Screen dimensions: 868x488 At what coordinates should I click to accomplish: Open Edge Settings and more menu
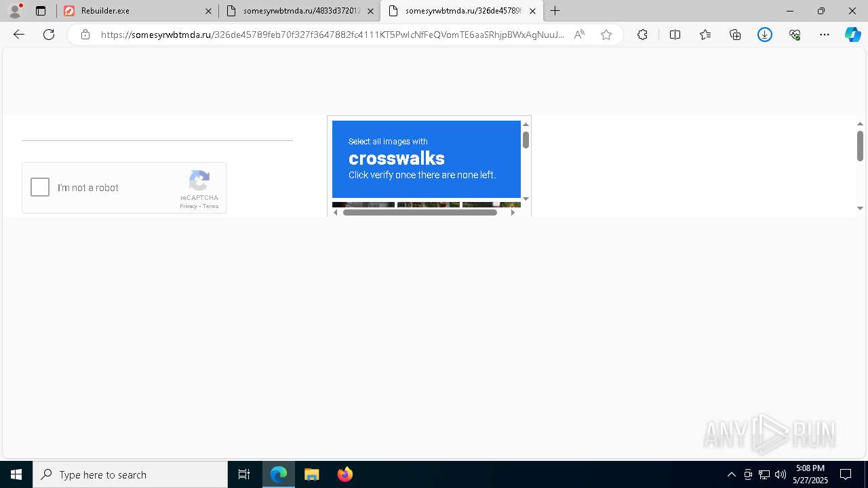coord(825,35)
